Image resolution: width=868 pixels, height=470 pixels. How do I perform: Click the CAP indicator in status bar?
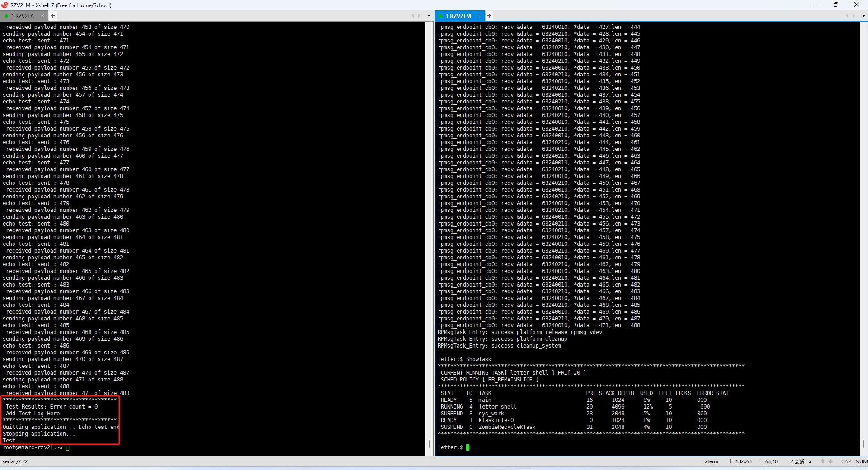[846, 461]
